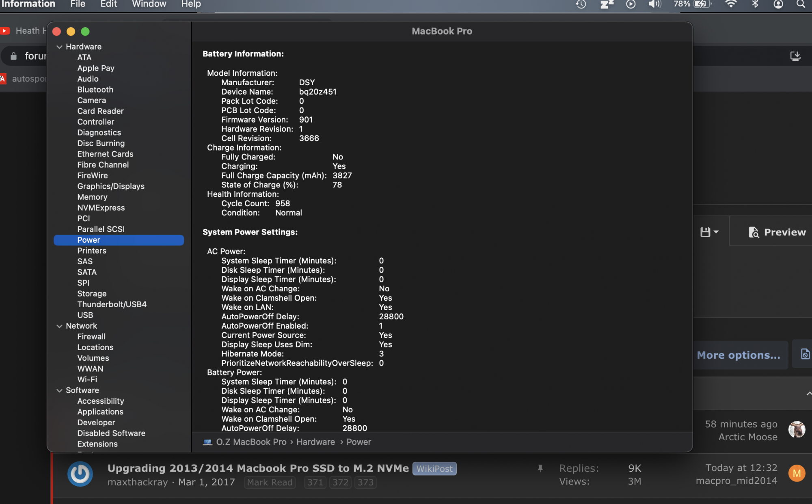Click the battery status icon
The height and width of the screenshot is (504, 812).
point(703,4)
